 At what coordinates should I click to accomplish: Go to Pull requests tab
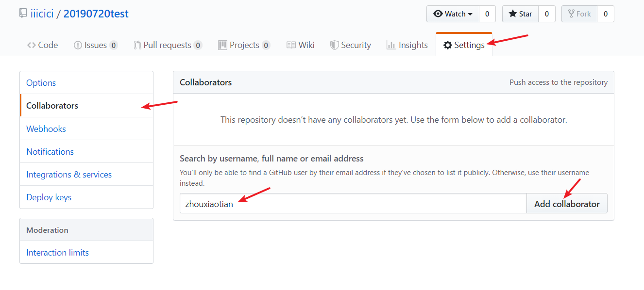pyautogui.click(x=167, y=45)
